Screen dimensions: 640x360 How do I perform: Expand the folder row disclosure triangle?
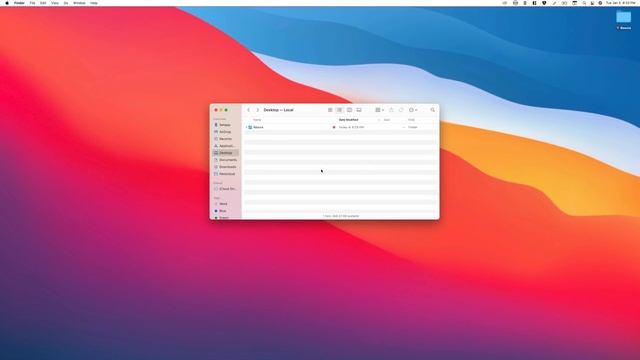tap(246, 127)
